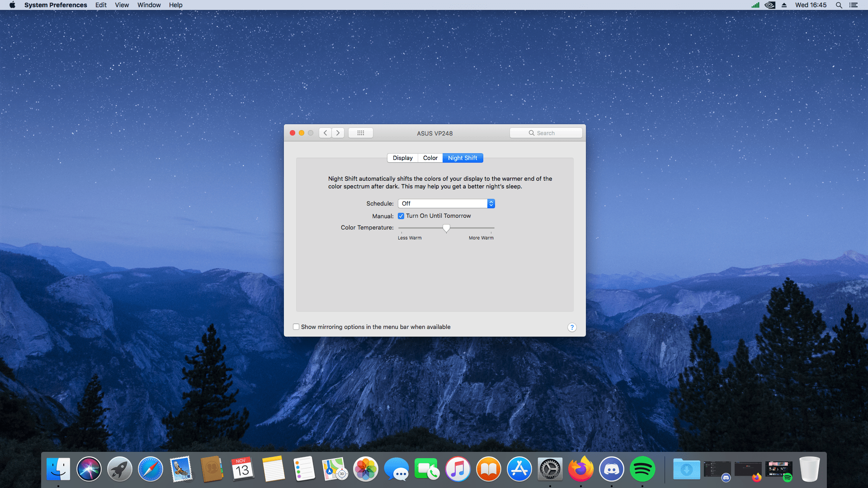Open the View menu

(122, 5)
